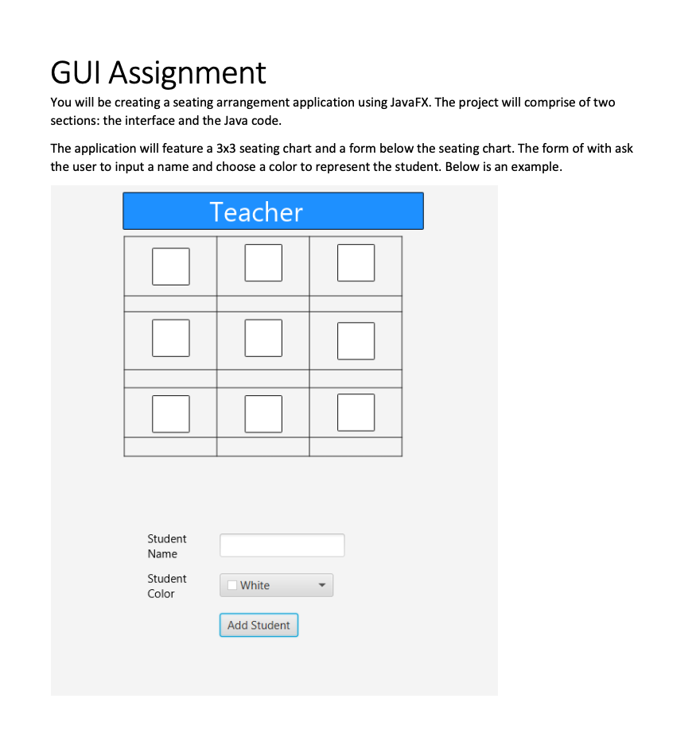Click the GUI Assignment document title
The image size is (700, 749).
pos(157,72)
